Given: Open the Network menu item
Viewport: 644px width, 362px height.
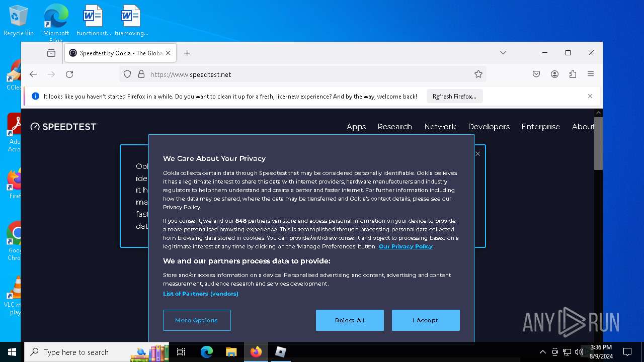Looking at the screenshot, I should [x=440, y=127].
